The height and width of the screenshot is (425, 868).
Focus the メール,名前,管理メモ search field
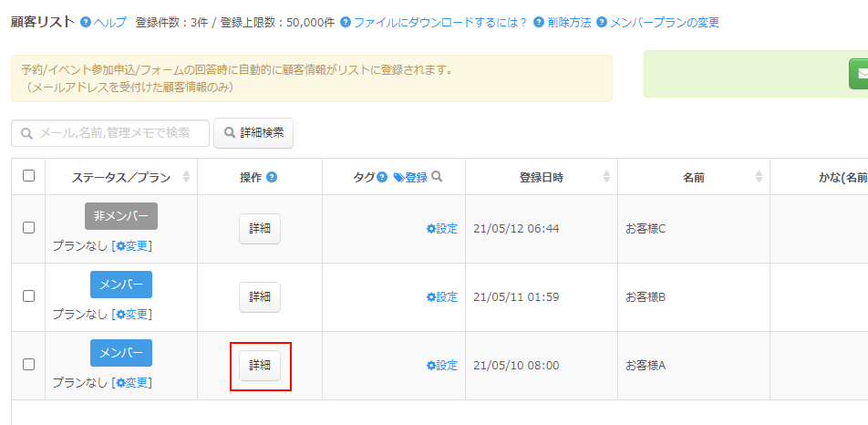coord(110,133)
